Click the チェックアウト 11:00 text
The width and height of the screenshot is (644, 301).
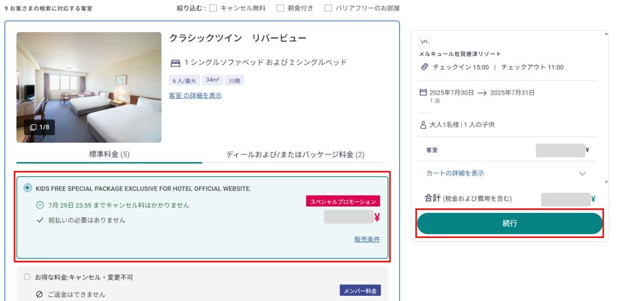[x=533, y=68]
